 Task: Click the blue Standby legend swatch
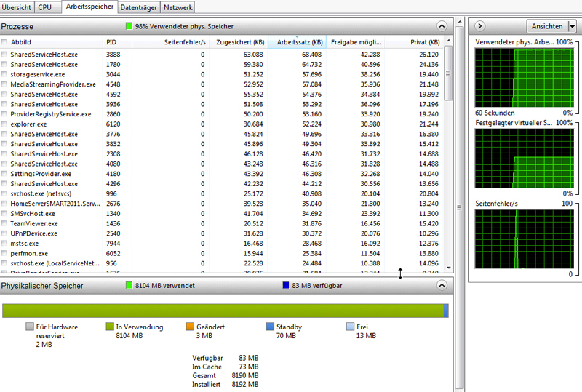coord(270,327)
